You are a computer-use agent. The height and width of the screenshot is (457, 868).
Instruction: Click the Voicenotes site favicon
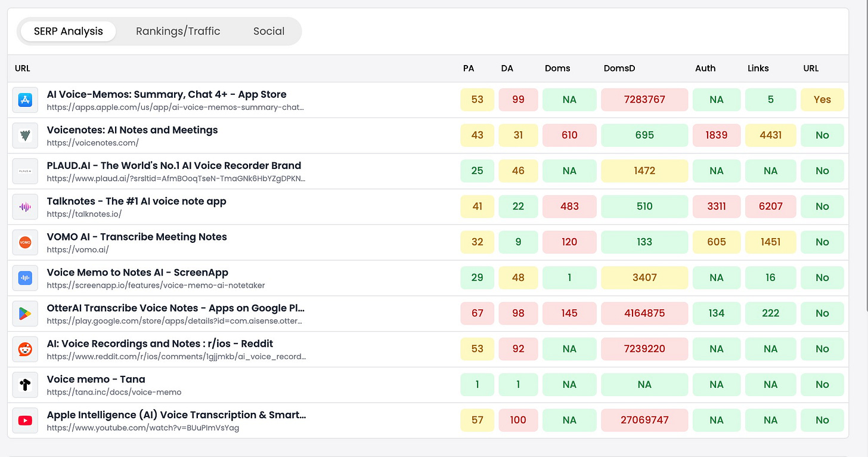coord(25,135)
